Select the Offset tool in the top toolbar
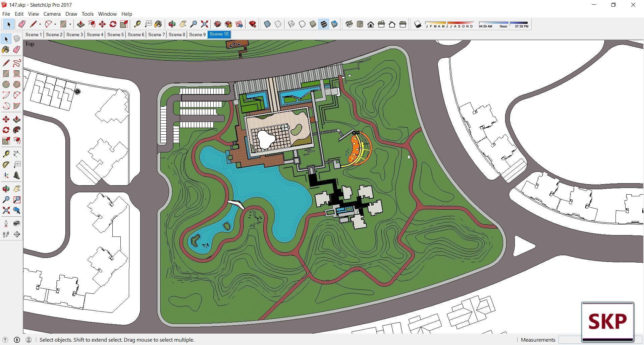This screenshot has width=644, height=345. pyautogui.click(x=91, y=24)
